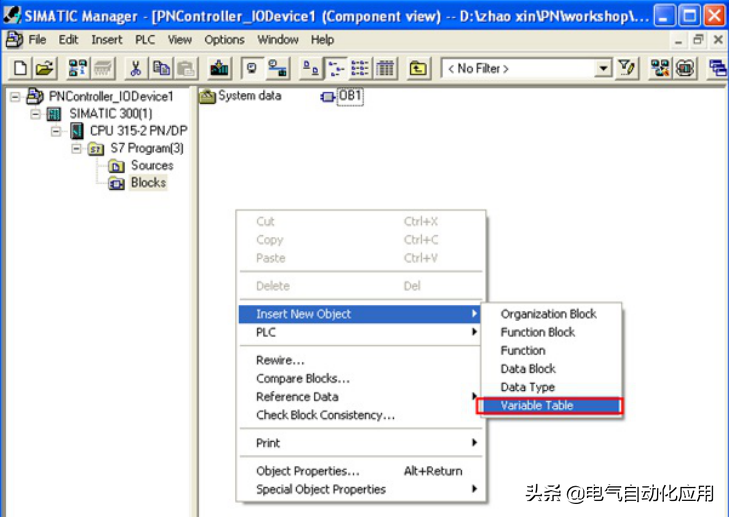Open the Window menu
Image resolution: width=729 pixels, height=517 pixels.
click(x=278, y=40)
